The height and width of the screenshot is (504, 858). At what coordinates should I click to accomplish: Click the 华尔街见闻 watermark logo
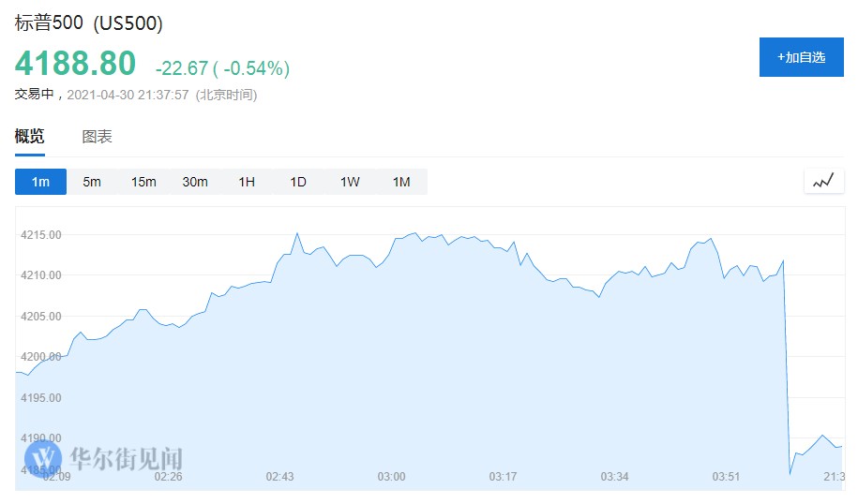point(103,457)
